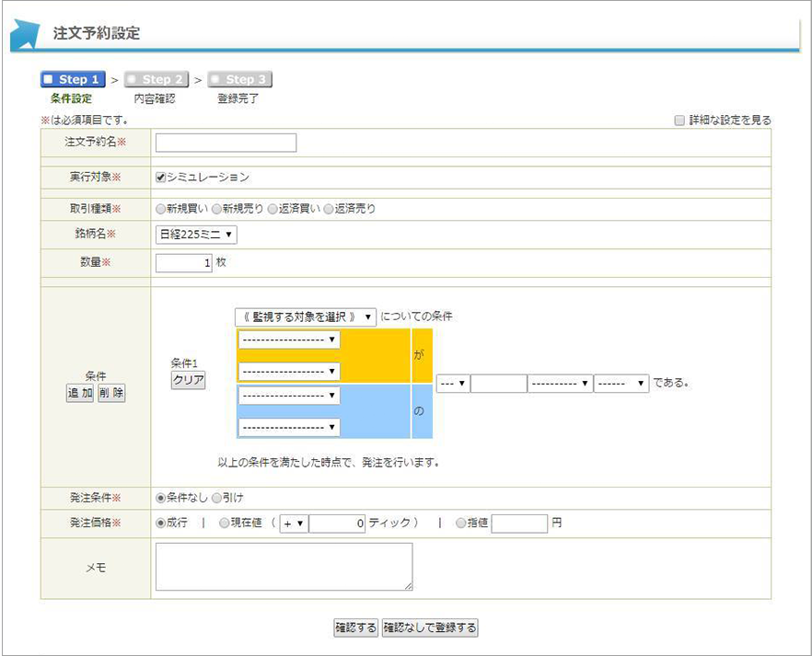The image size is (812, 656).
Task: Click the blue logo icon beside 注文予約設定
Action: coord(25,34)
